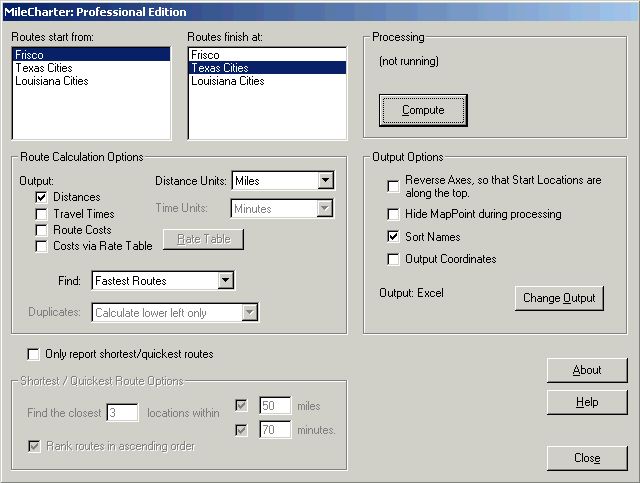Close the MileCharter dialog
The height and width of the screenshot is (483, 640).
[x=587, y=458]
